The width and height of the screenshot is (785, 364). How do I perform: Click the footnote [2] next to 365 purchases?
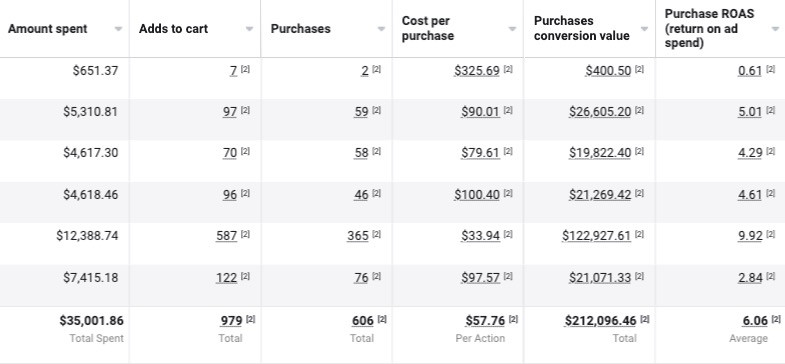[376, 234]
